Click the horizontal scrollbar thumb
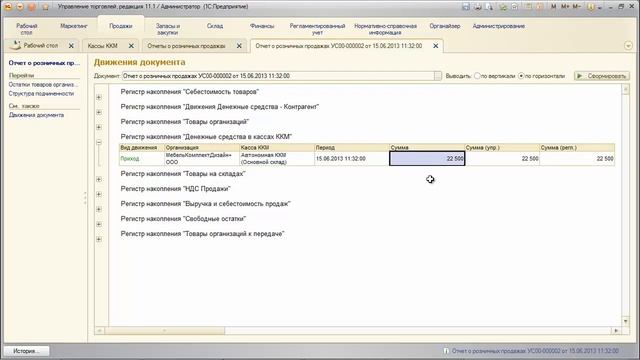This screenshot has width=640, height=360. click(x=164, y=331)
